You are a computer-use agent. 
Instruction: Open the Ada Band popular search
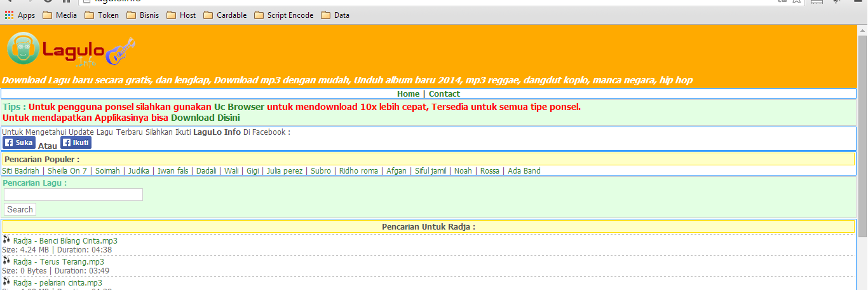524,171
